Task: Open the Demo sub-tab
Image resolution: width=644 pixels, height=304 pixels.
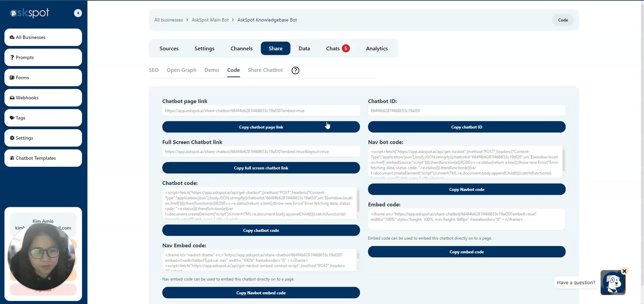Action: 212,70
